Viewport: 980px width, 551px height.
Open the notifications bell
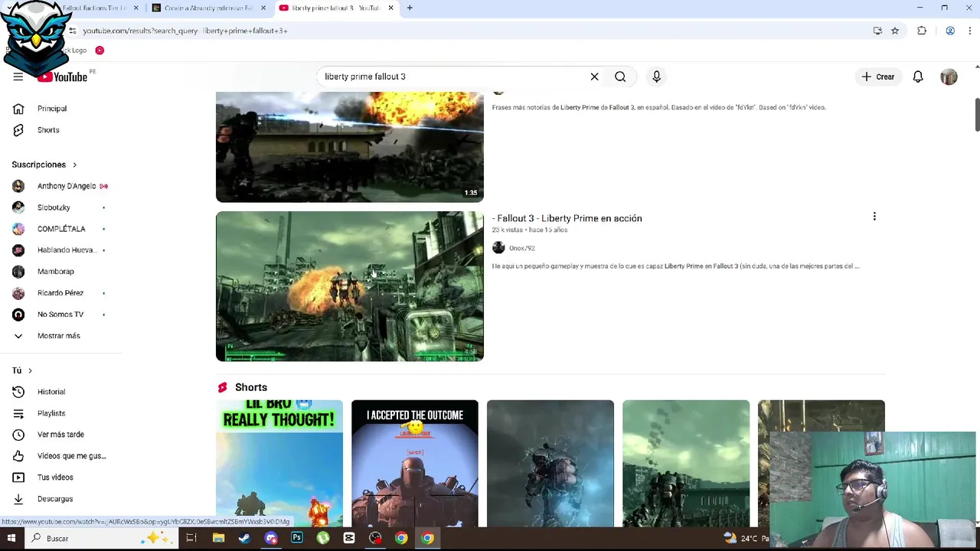coord(918,77)
